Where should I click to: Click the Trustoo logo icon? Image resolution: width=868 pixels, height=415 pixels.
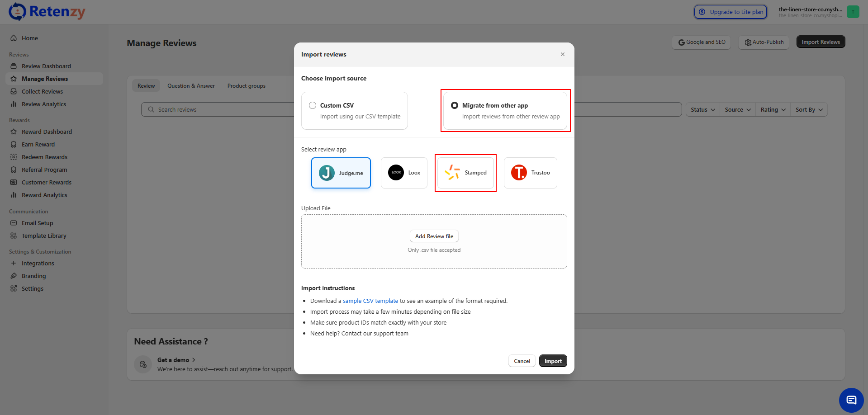point(519,172)
